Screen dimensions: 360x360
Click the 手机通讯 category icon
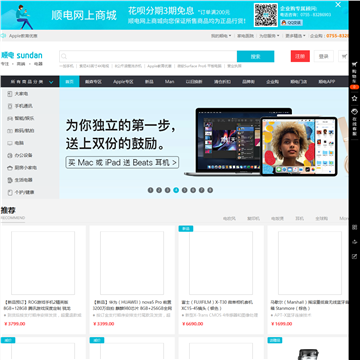pos(10,106)
